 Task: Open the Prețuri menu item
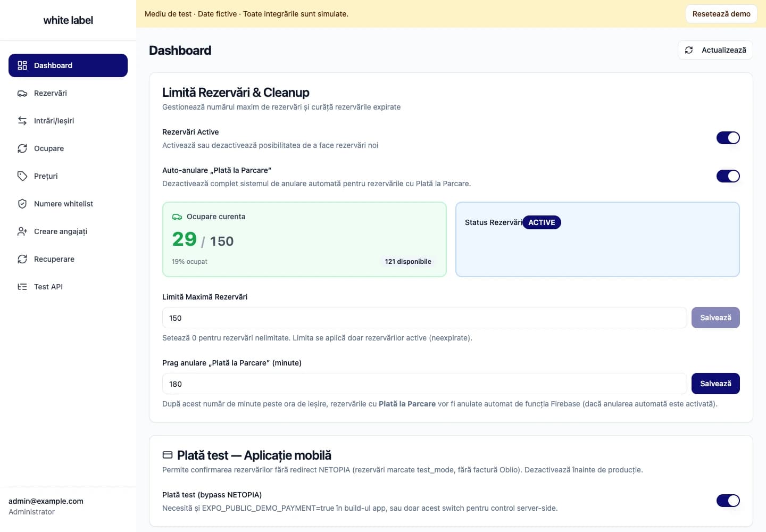click(68, 176)
